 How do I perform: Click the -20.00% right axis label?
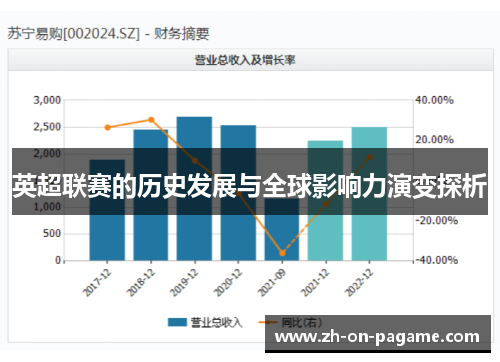click(436, 220)
